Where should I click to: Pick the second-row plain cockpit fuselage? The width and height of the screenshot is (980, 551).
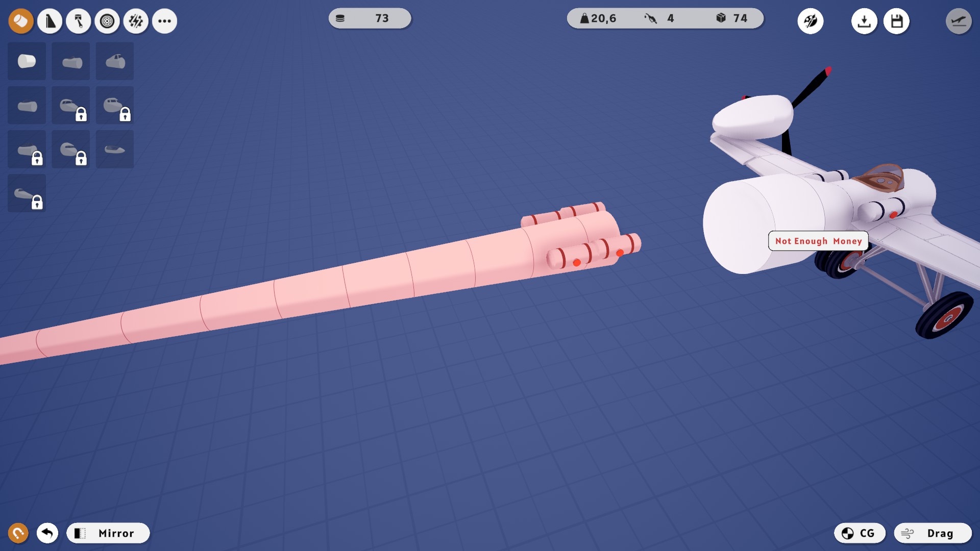pos(27,105)
